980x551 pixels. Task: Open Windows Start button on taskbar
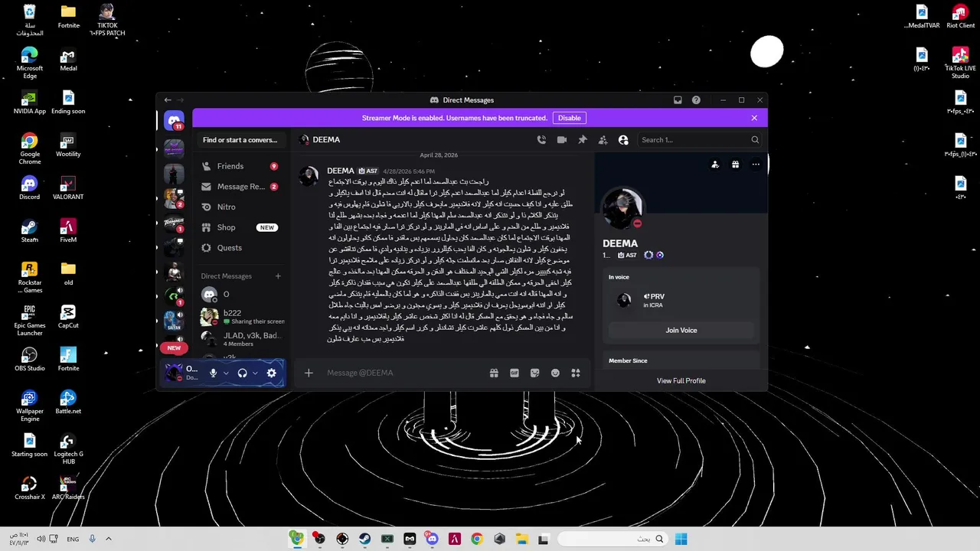click(681, 539)
